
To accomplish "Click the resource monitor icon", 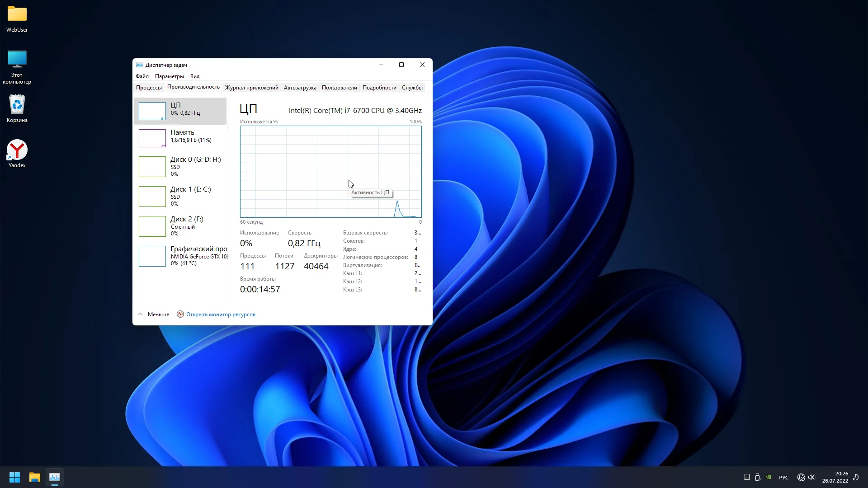I will click(x=180, y=314).
